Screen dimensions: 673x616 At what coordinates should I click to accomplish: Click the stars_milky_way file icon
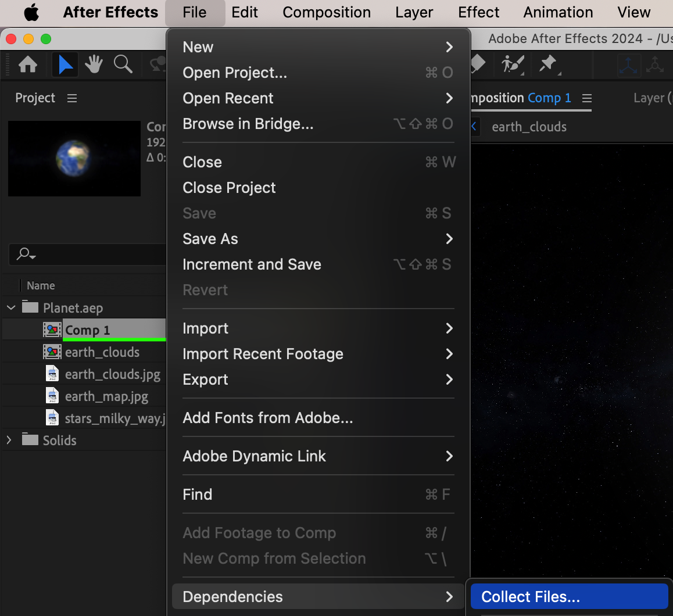52,418
